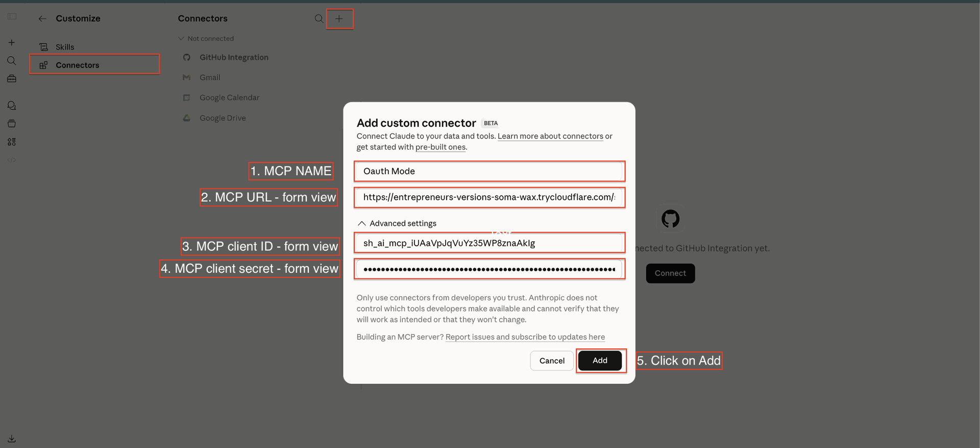Open the projects icon in the sidebar

coord(12,124)
